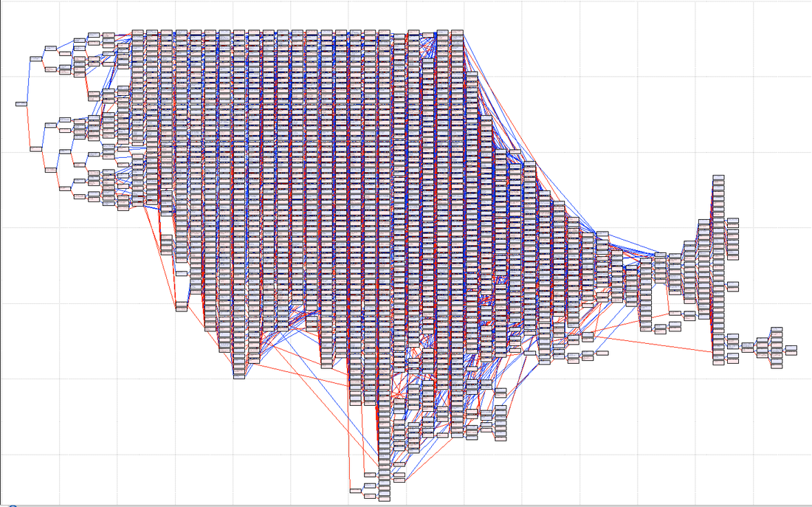Click the root's child node on the blue edge

35,58
